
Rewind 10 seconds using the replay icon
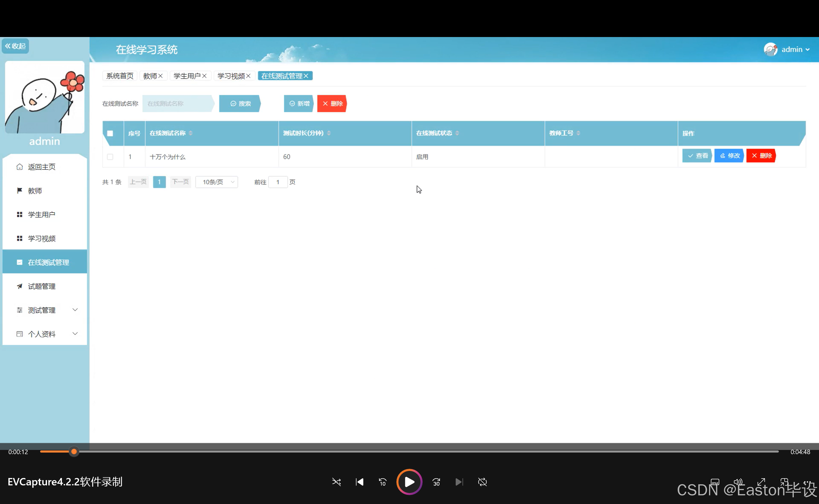[x=382, y=482]
